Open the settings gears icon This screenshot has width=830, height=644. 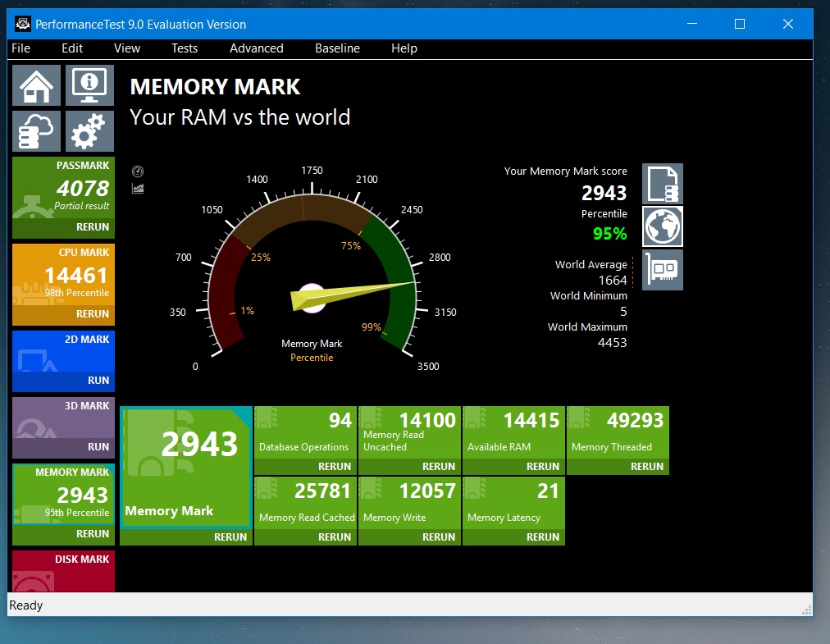[89, 131]
